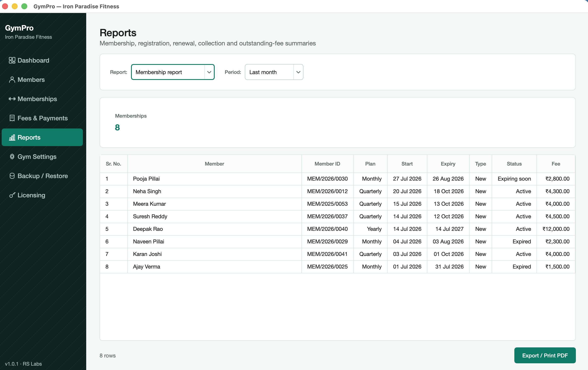Click the Gym Settings gear icon
Viewport: 588px width, 370px height.
12,157
